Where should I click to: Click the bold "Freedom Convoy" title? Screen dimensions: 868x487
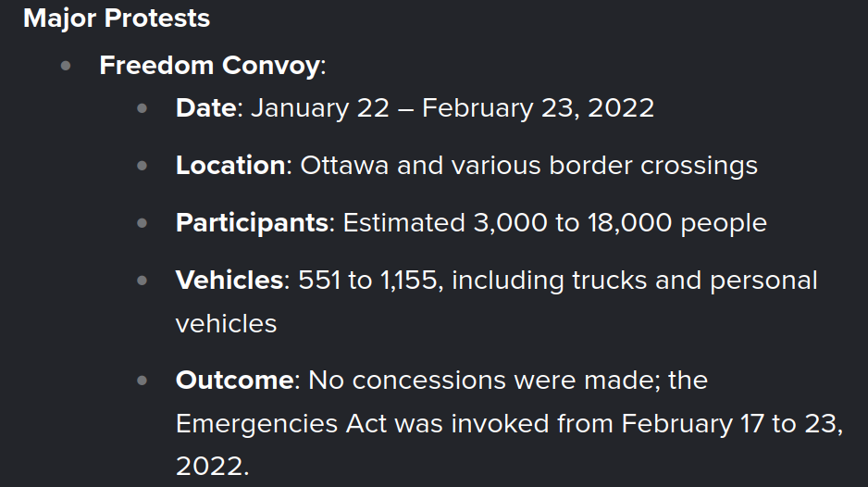(210, 66)
